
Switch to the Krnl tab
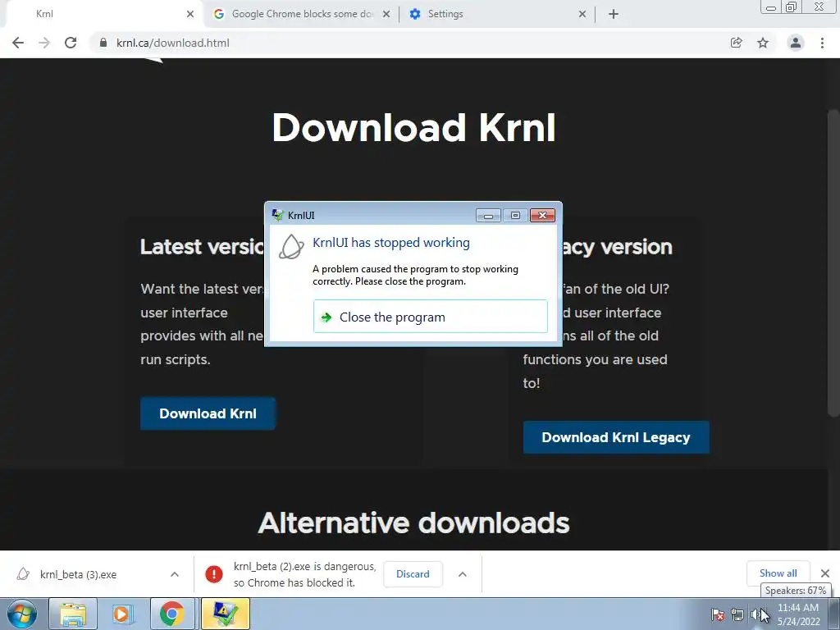pyautogui.click(x=102, y=14)
